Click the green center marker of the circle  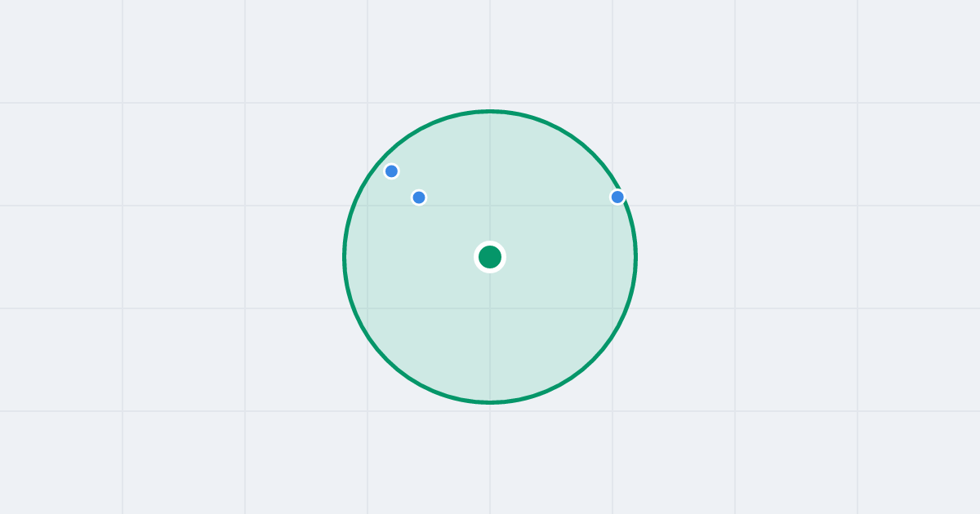tap(490, 257)
